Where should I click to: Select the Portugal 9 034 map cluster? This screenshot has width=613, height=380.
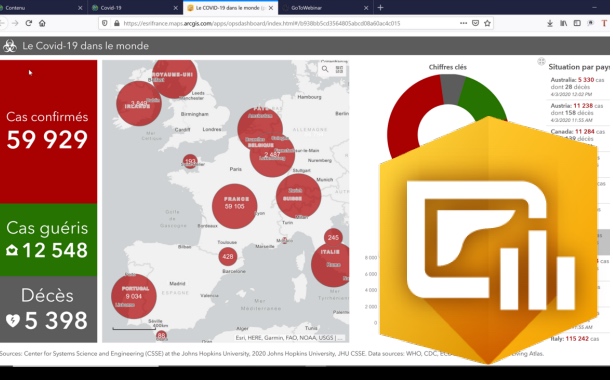click(134, 296)
